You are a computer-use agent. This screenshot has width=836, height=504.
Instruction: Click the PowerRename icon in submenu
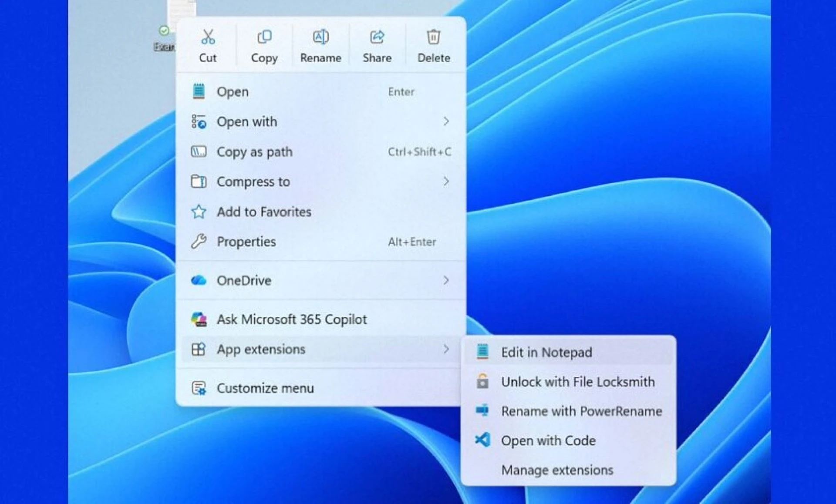(x=482, y=411)
